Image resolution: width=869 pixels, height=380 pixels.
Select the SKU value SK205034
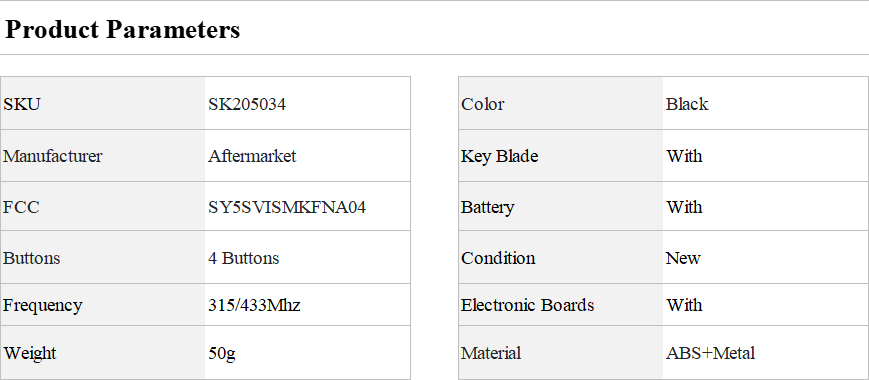point(247,104)
